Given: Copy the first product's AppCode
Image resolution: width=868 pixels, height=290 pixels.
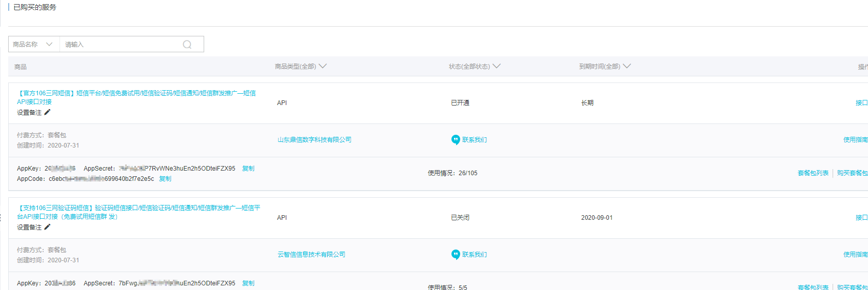Looking at the screenshot, I should click(165, 179).
